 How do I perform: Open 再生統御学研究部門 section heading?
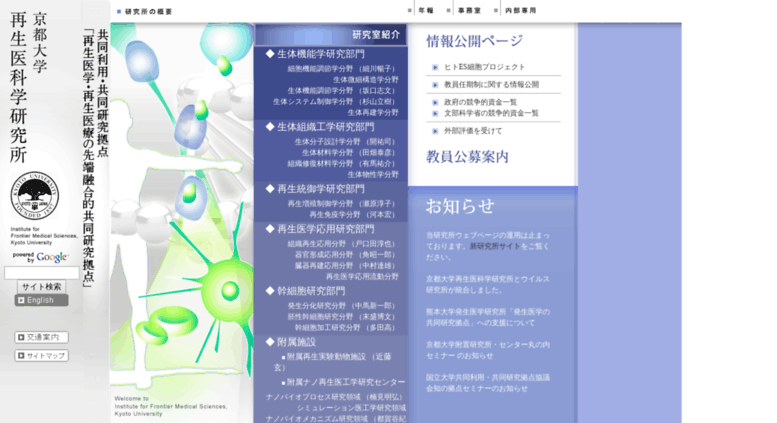click(x=320, y=189)
